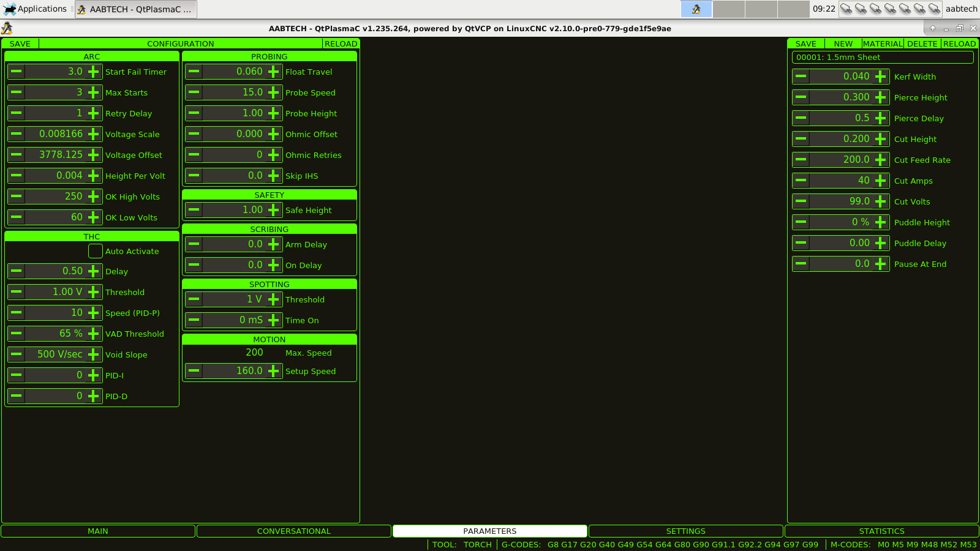The image size is (980, 551).
Task: Decrease VAD Threshold percentage
Action: click(17, 334)
